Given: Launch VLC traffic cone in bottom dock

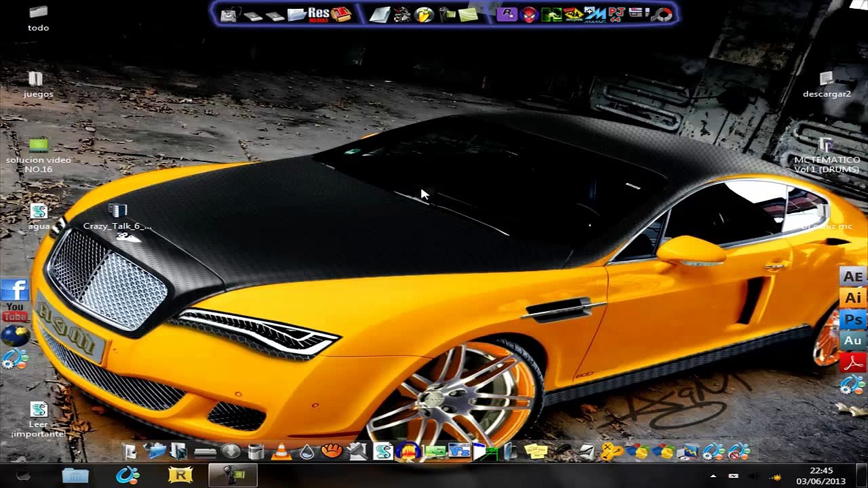Looking at the screenshot, I should point(281,451).
